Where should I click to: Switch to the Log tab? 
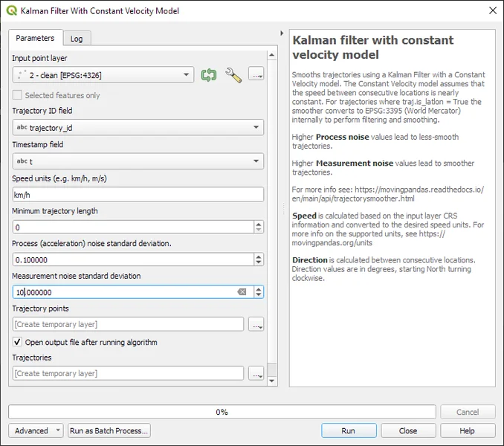[x=77, y=39]
